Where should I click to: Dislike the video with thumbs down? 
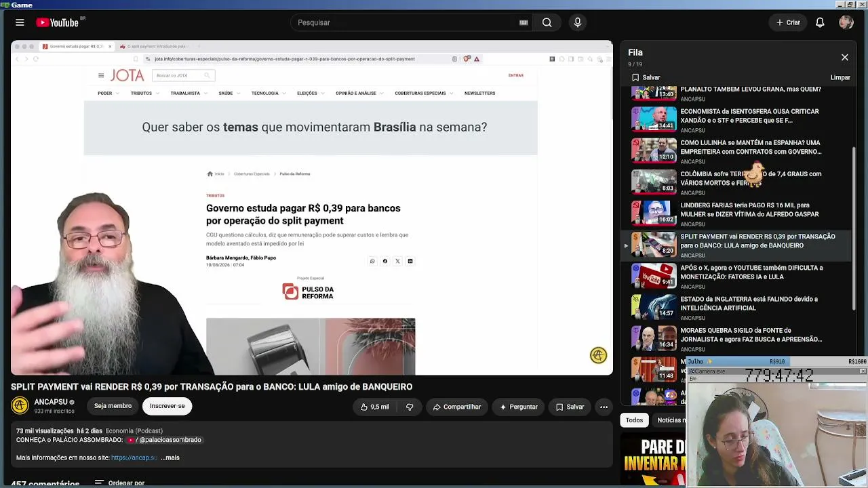click(410, 407)
